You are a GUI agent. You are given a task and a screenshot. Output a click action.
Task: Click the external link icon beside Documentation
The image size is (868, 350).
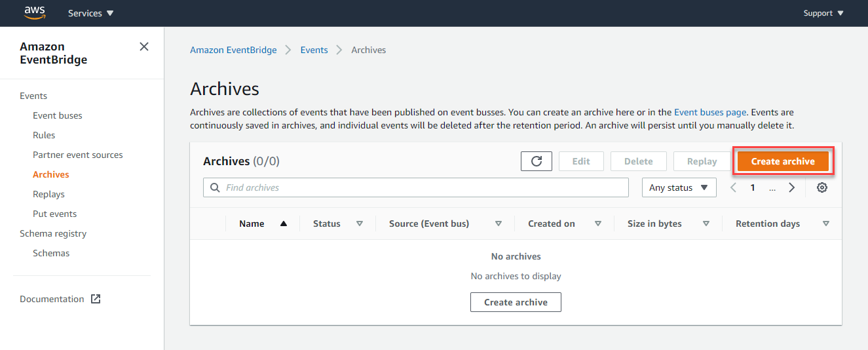coord(96,299)
